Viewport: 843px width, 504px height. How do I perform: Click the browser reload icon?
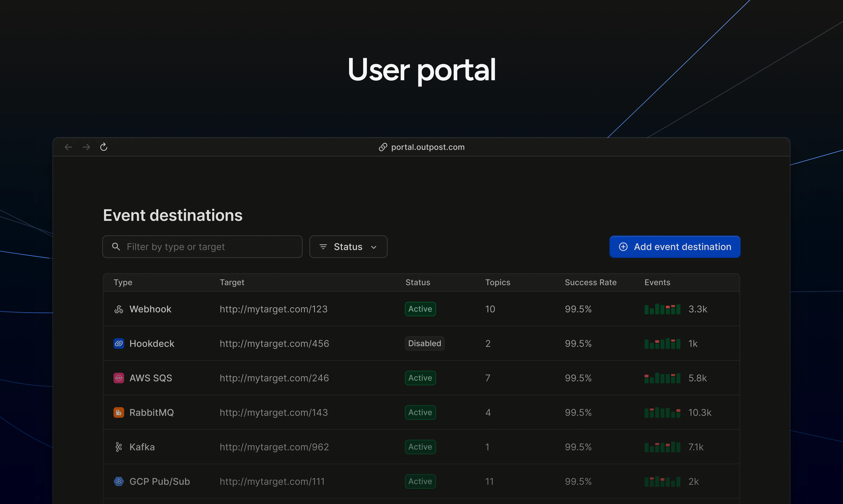(x=104, y=147)
